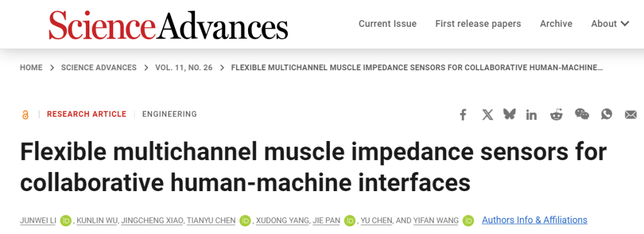Screen dimensions: 644x234
Task: Click the Science Advances logo
Action: pos(168,24)
